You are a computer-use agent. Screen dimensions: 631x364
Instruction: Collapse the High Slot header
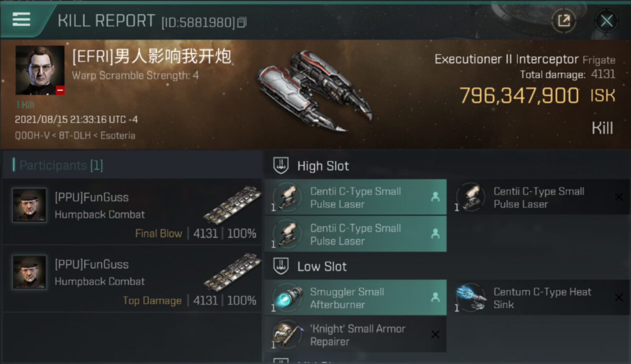coord(323,166)
